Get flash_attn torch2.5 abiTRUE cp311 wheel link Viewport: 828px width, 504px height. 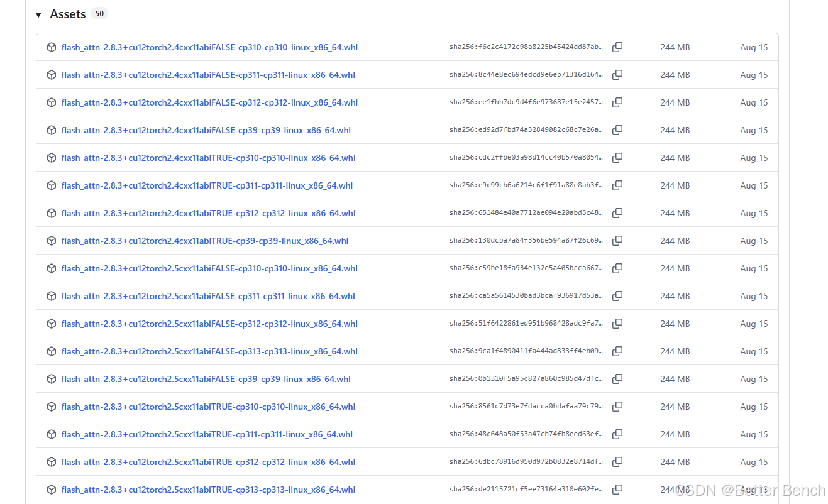tap(207, 434)
